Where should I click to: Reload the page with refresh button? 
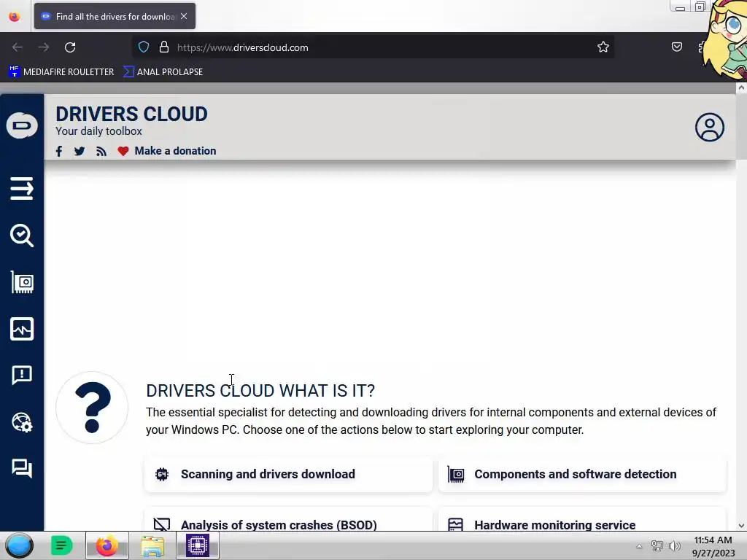70,47
